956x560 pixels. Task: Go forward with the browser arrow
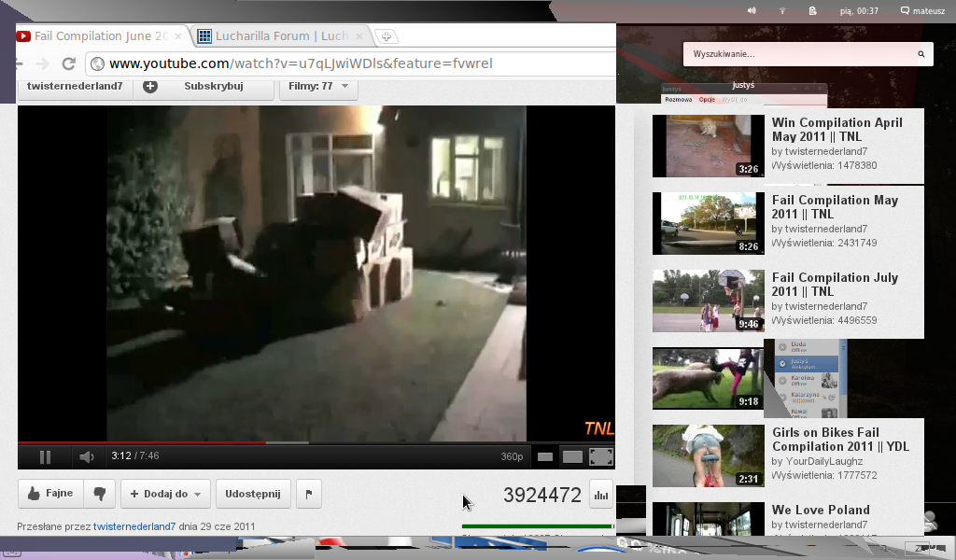[41, 63]
